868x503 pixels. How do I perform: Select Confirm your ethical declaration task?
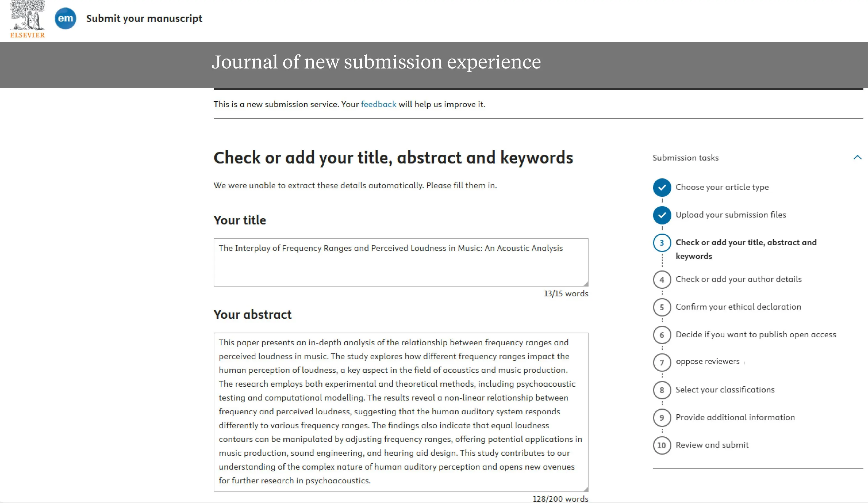[x=738, y=307]
